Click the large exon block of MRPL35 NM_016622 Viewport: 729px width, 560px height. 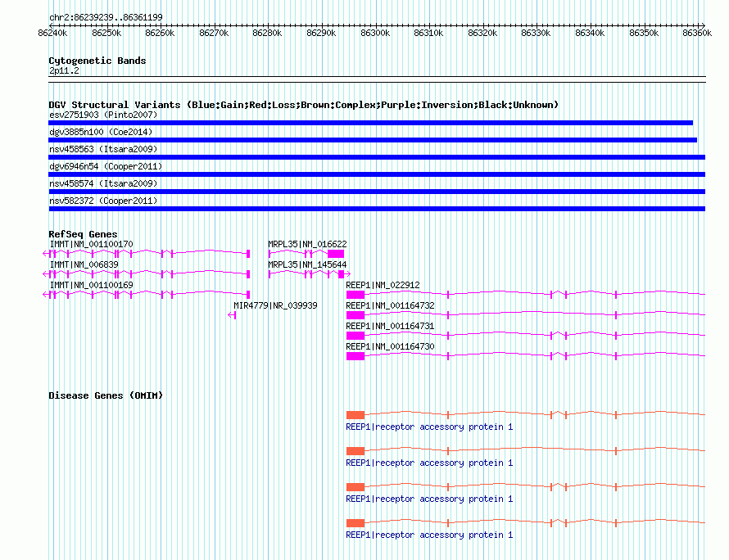(336, 254)
